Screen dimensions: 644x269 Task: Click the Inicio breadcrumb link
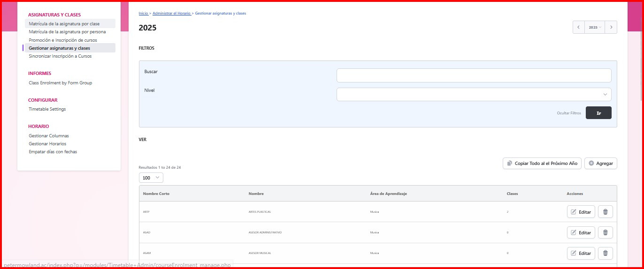pos(143,13)
